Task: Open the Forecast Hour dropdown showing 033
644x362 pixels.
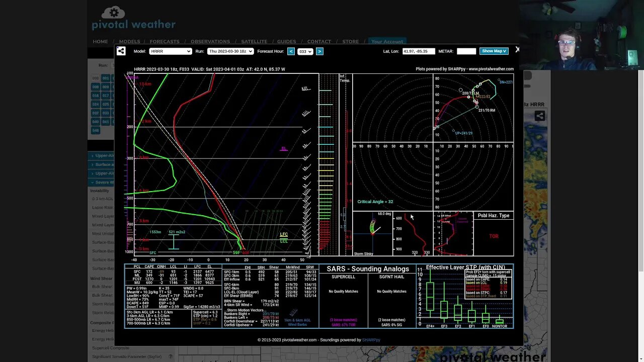Action: click(x=305, y=51)
